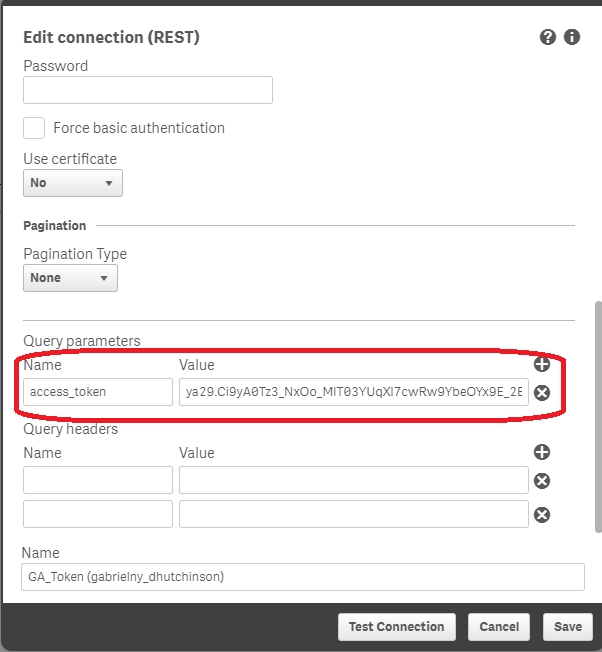Expand the Pagination Type dropdown
The image size is (602, 652).
pyautogui.click(x=70, y=278)
